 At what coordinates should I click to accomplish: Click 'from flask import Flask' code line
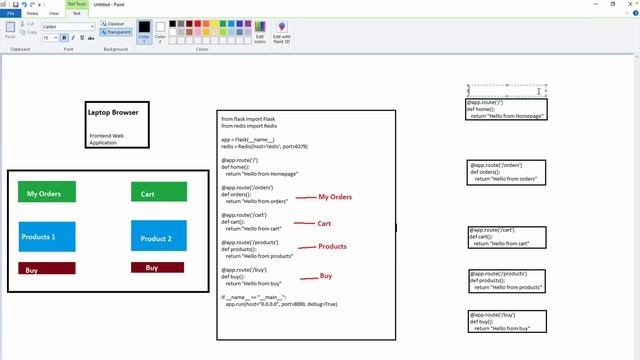248,119
